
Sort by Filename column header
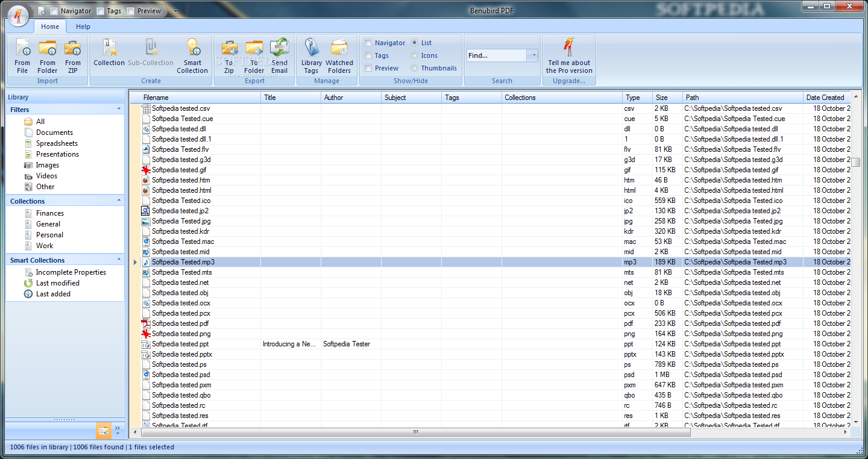pos(201,98)
